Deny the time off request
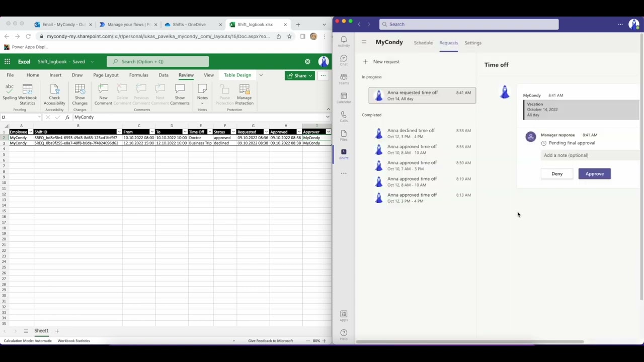The width and height of the screenshot is (644, 362). click(557, 173)
